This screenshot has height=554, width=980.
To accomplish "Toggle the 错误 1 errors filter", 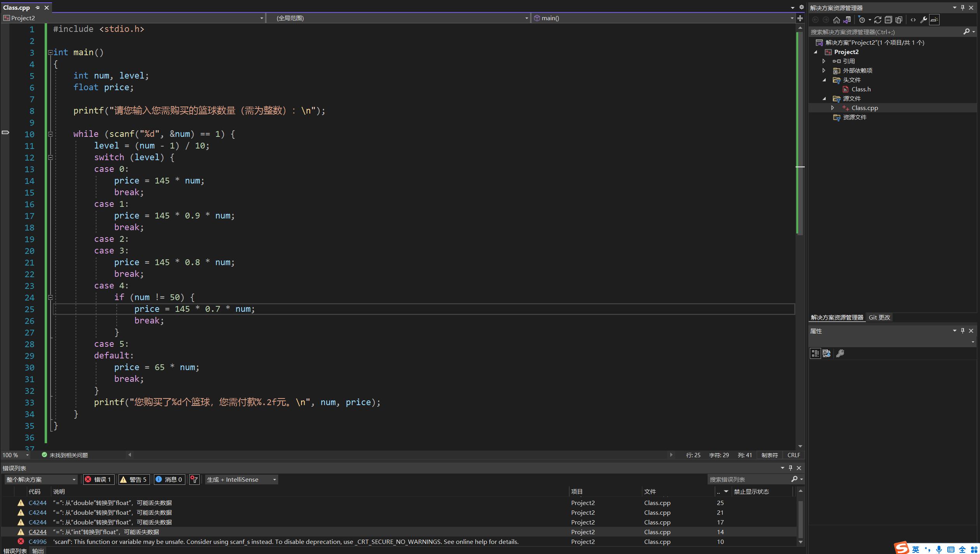I will coord(99,479).
